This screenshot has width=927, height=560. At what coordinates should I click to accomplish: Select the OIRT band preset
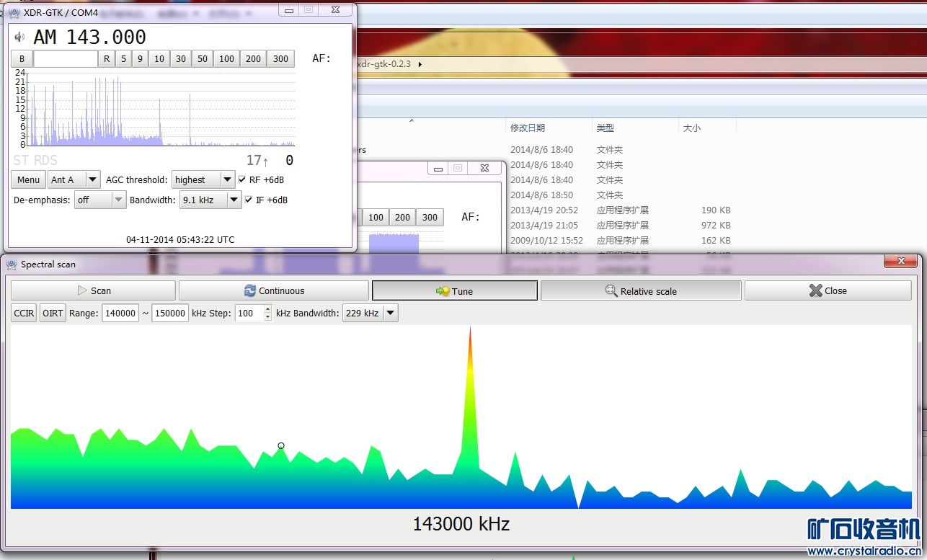(x=53, y=313)
